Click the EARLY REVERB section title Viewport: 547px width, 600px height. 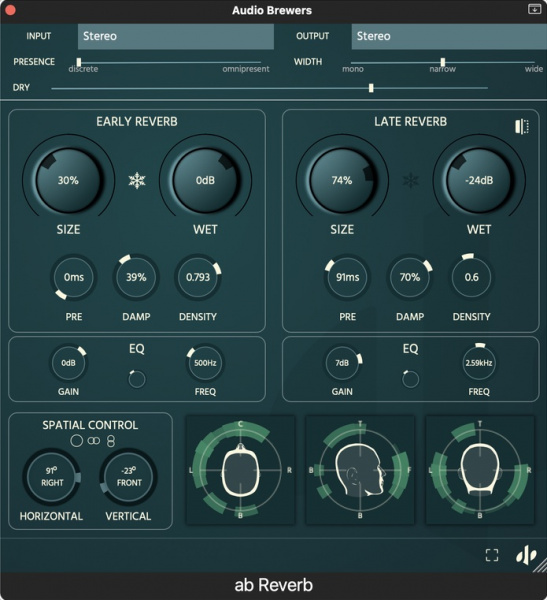coord(137,122)
